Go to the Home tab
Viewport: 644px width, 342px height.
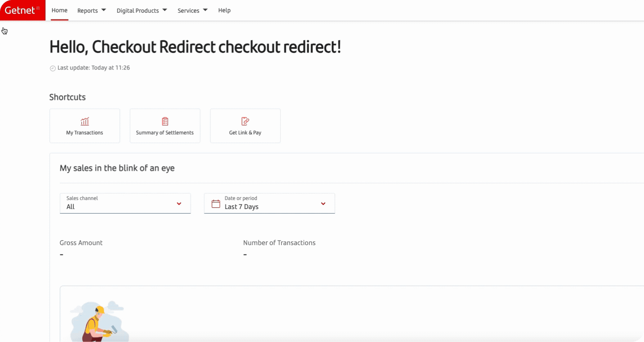coord(59,10)
